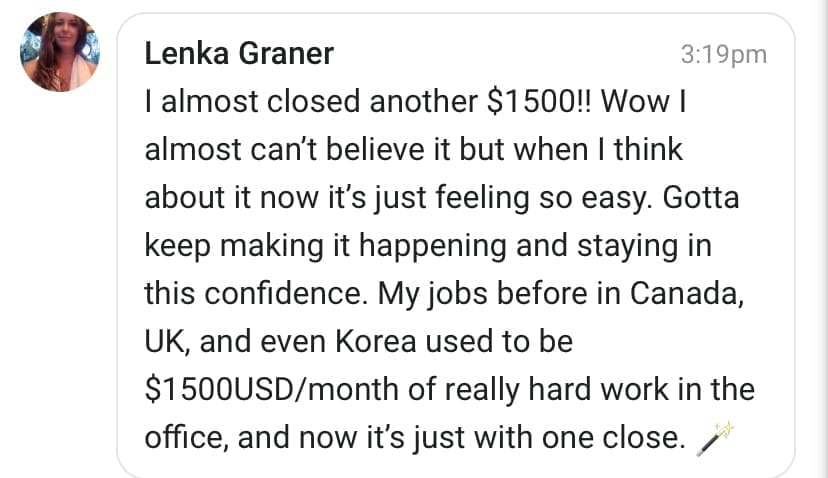Viewport: 828px width, 478px height.
Task: Open the Lenka Graner sender name
Action: coord(239,54)
